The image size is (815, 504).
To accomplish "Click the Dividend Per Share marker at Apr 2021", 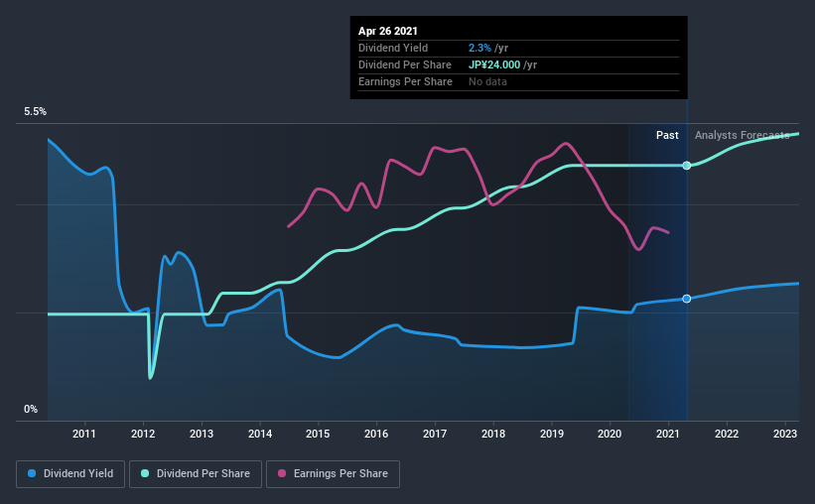I will click(x=687, y=166).
